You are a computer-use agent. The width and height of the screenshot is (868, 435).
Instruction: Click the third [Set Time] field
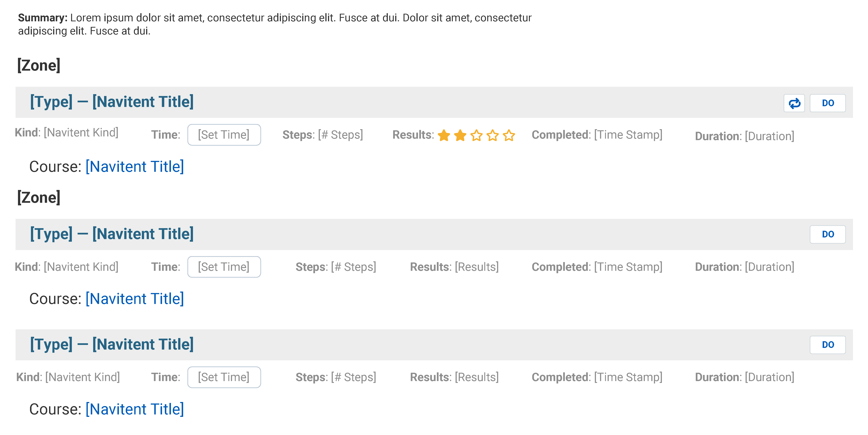[x=224, y=377]
